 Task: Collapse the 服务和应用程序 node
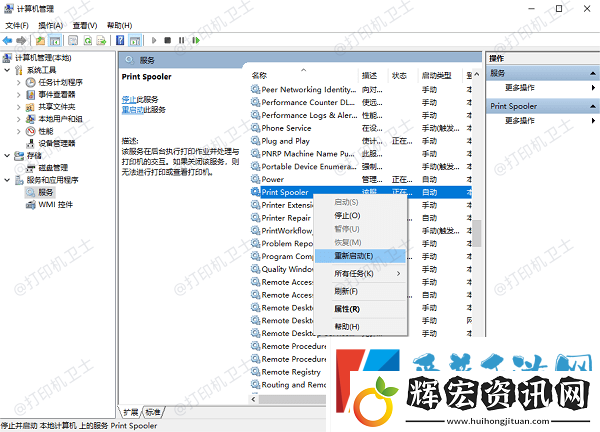click(x=7, y=180)
